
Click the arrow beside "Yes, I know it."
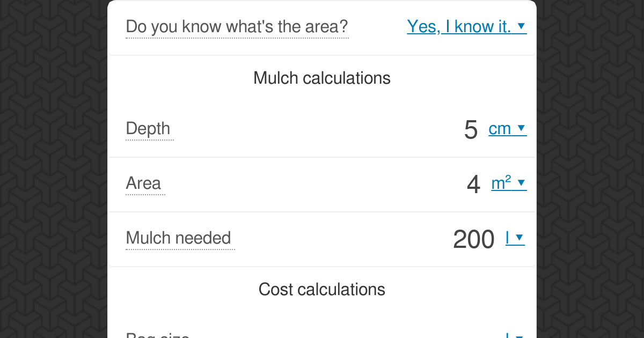tap(521, 26)
